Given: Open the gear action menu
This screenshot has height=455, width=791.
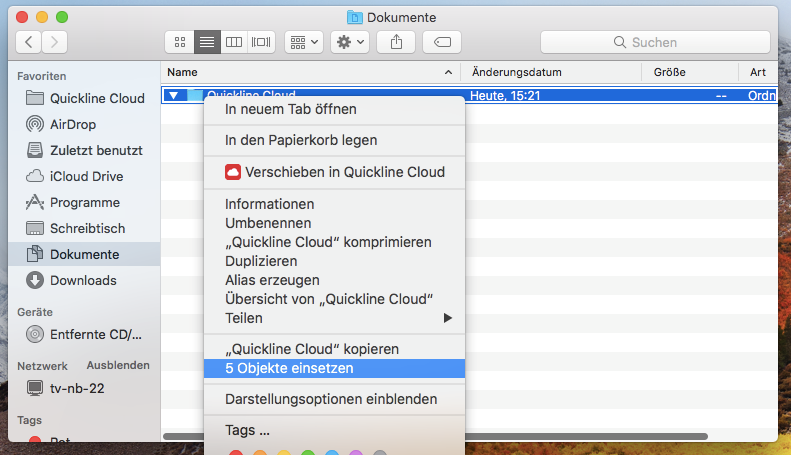Looking at the screenshot, I should pyautogui.click(x=350, y=42).
